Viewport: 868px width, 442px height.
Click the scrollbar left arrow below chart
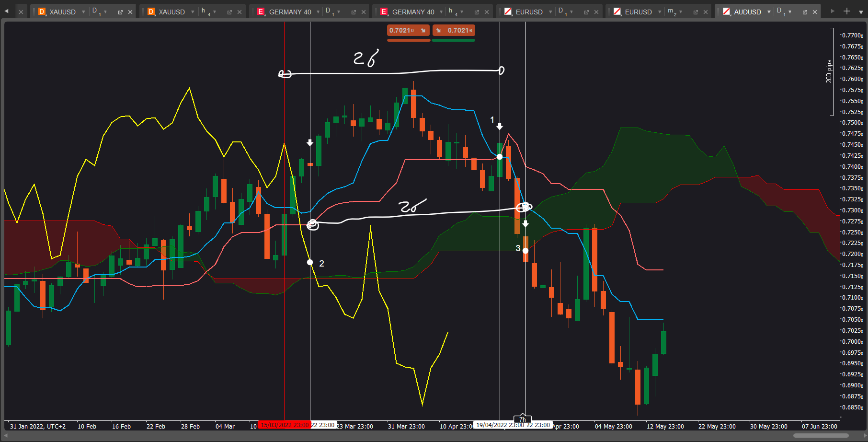pyautogui.click(x=7, y=436)
